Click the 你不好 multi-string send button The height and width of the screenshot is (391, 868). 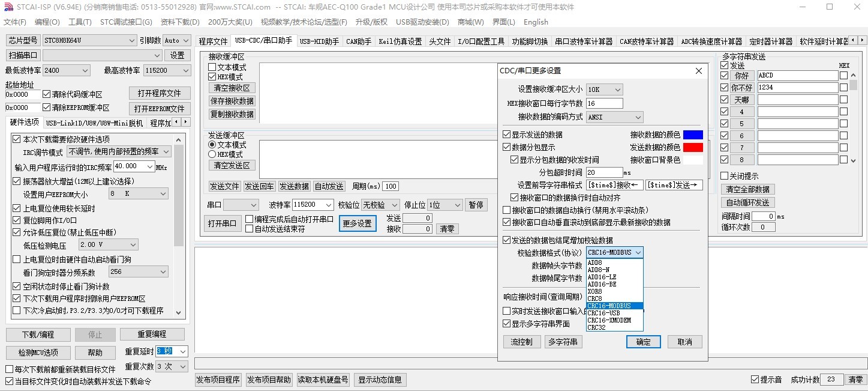pyautogui.click(x=742, y=88)
